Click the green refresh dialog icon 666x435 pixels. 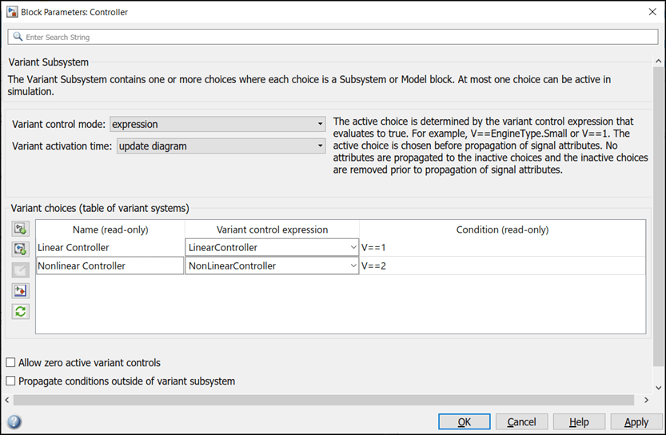20,312
